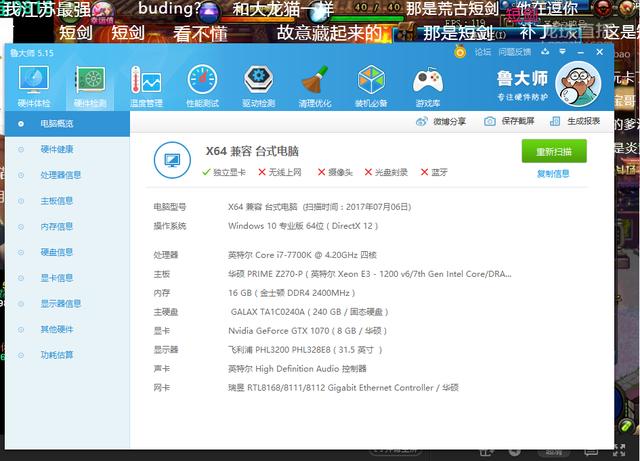Click the green 重新扫描 rescan button
This screenshot has width=640, height=461.
coord(554,151)
